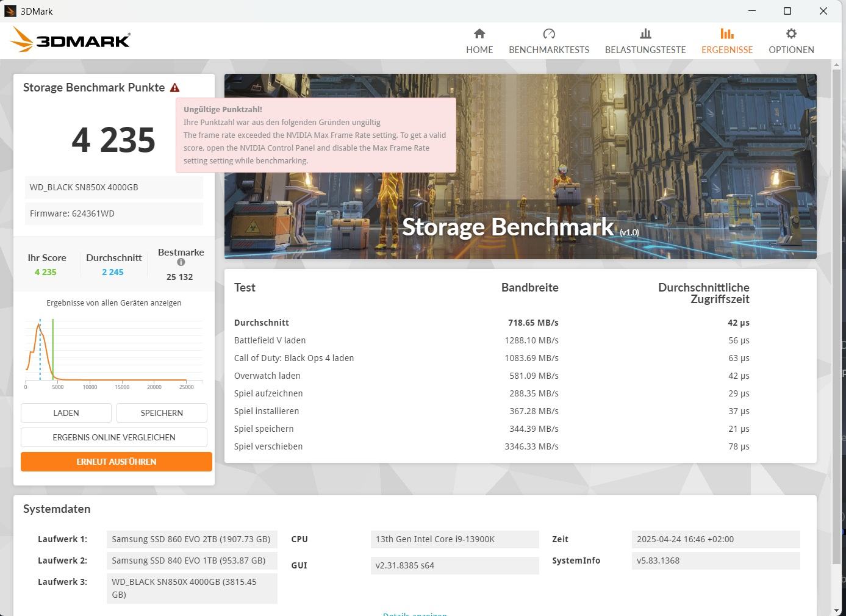Click the 'Durchschnittliche Zugriffszeit' column header
Screen dimensions: 846x616
pyautogui.click(x=704, y=293)
